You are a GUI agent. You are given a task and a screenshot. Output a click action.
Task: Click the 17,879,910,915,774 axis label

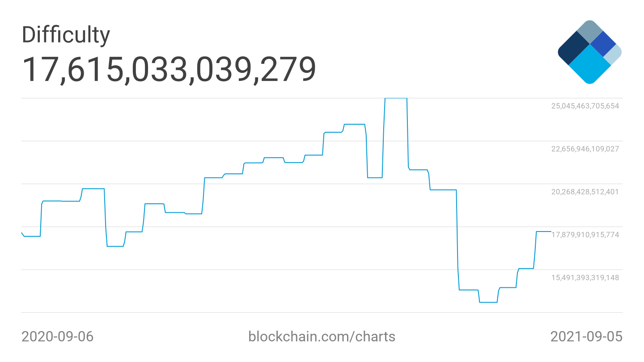click(x=585, y=235)
